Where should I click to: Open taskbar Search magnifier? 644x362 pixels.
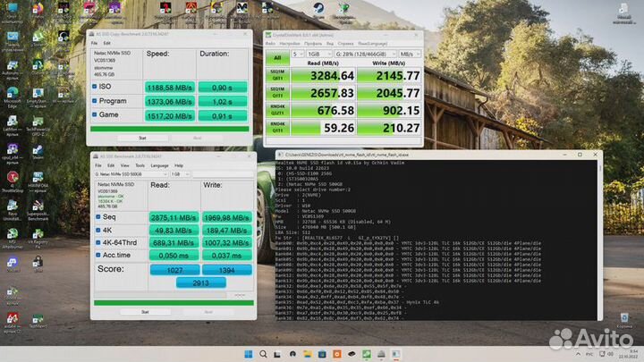263,354
